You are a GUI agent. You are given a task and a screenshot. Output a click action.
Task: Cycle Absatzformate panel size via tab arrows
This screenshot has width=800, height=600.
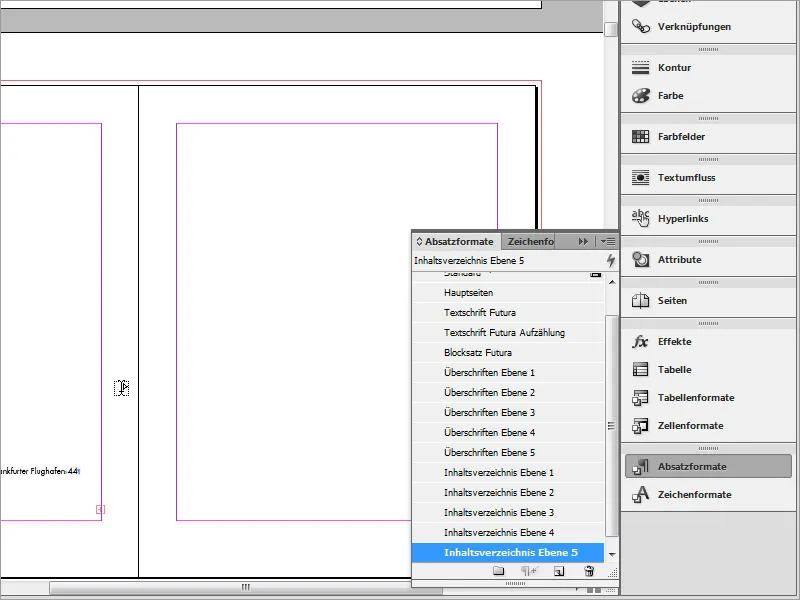pyautogui.click(x=419, y=241)
